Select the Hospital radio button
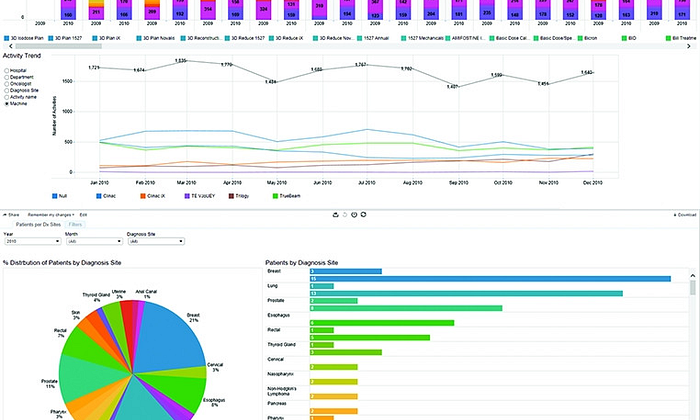The height and width of the screenshot is (420, 700). [6, 71]
